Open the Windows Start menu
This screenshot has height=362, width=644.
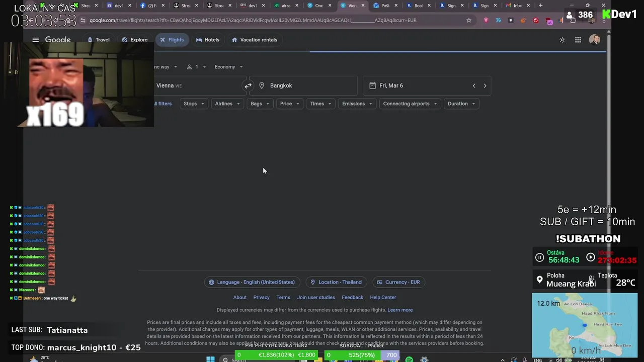210,359
